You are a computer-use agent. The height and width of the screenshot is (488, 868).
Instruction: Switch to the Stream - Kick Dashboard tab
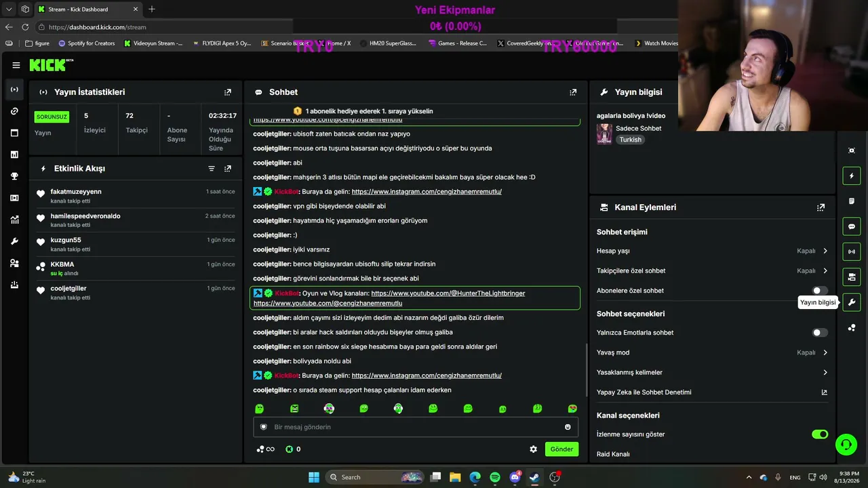click(x=87, y=9)
